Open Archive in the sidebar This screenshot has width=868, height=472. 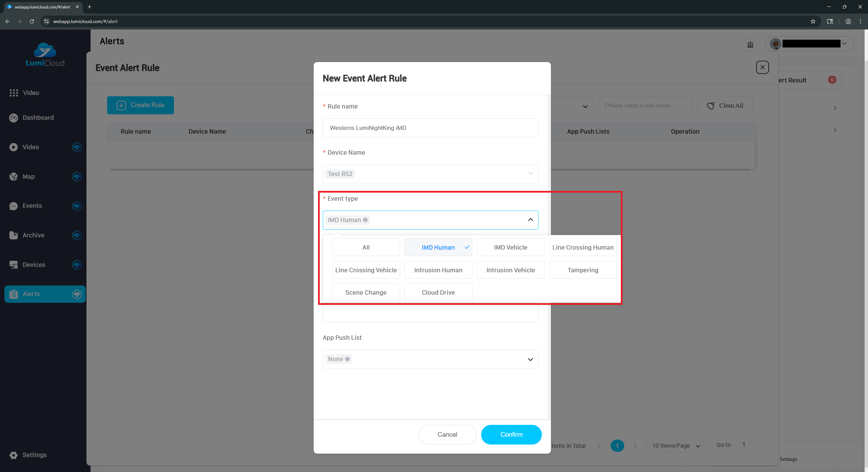click(x=33, y=235)
